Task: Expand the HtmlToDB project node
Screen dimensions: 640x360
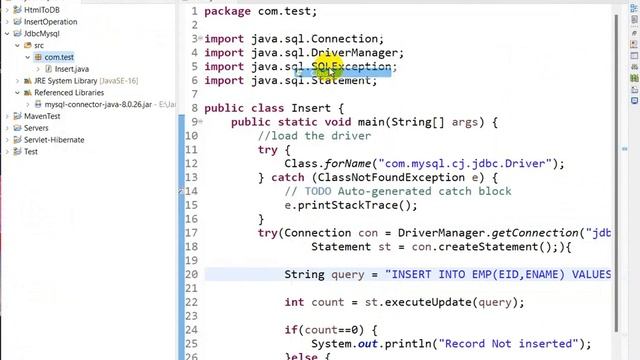Action: (7, 10)
